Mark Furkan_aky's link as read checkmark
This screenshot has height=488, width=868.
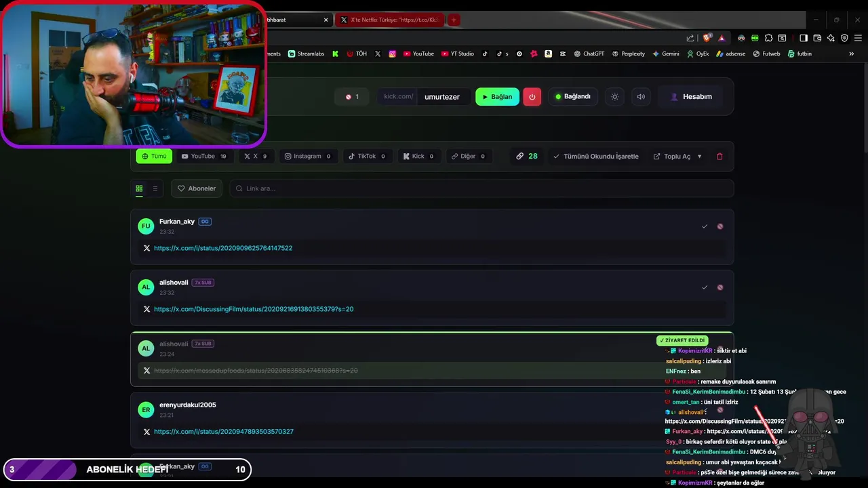pos(705,226)
